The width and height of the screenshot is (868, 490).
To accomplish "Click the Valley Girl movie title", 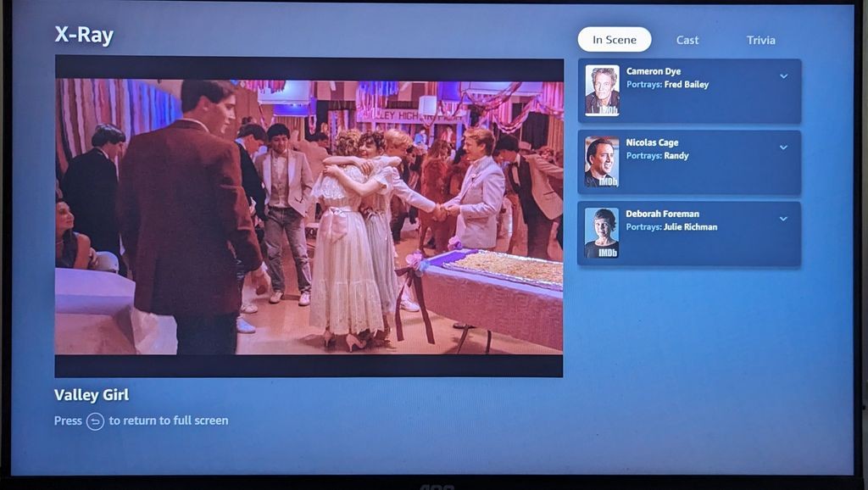I will pos(92,395).
